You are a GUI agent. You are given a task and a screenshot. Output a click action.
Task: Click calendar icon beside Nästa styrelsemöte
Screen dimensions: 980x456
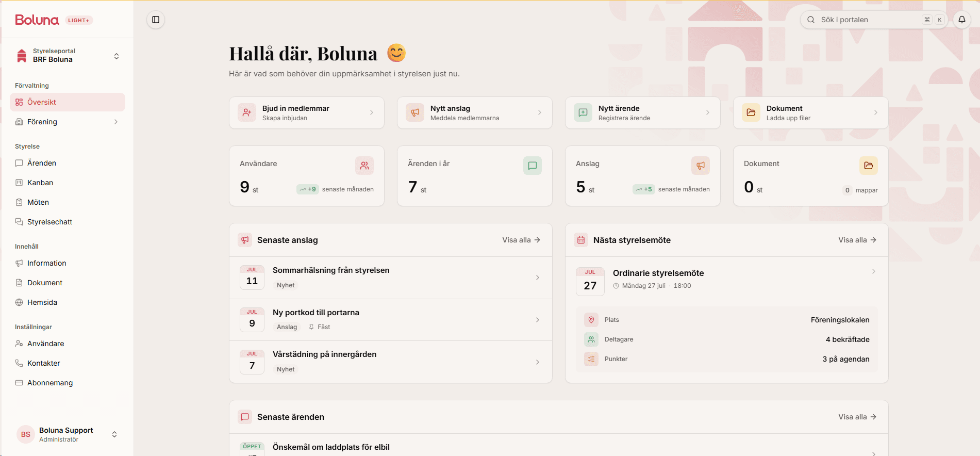pos(581,240)
